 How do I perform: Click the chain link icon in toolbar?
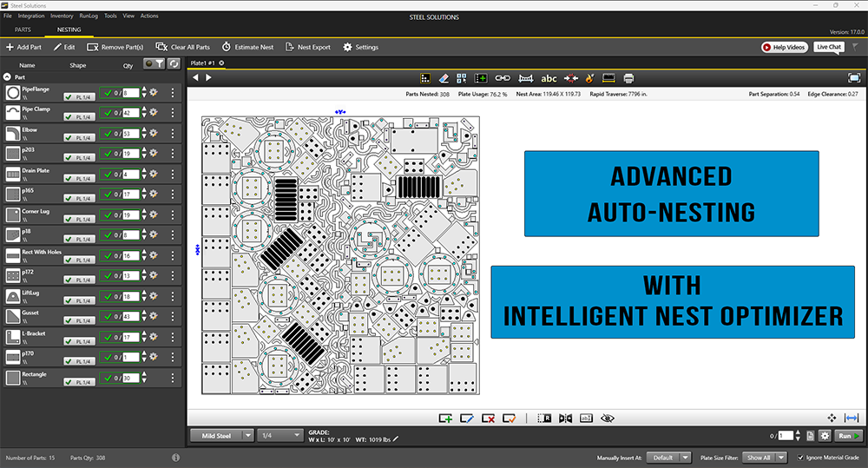coord(503,79)
